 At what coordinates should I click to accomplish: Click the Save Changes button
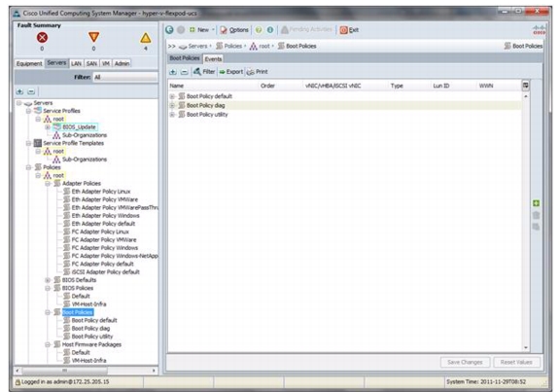point(465,362)
